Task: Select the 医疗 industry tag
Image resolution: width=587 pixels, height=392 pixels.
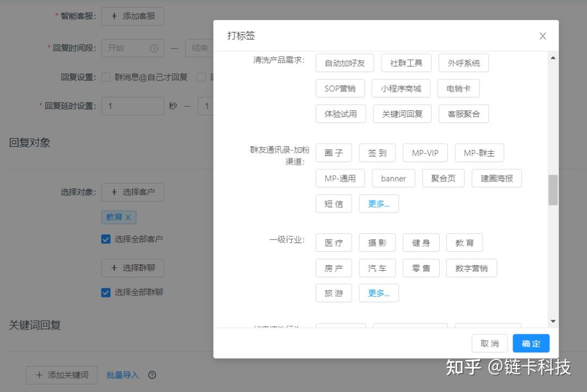Action: click(x=334, y=242)
